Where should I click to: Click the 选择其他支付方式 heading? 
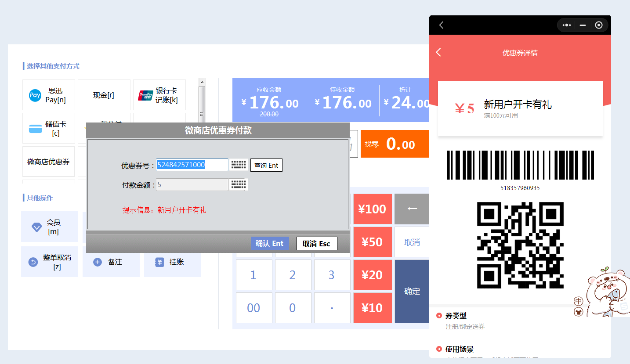[53, 66]
